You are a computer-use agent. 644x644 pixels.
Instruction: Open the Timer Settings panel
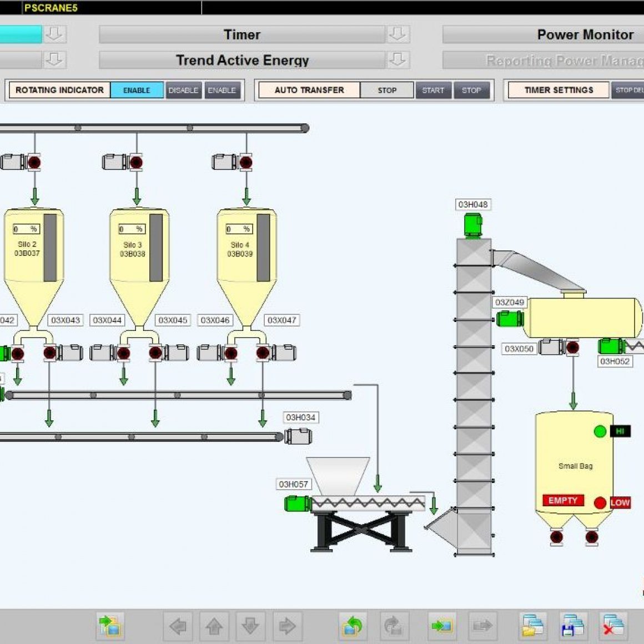point(557,90)
